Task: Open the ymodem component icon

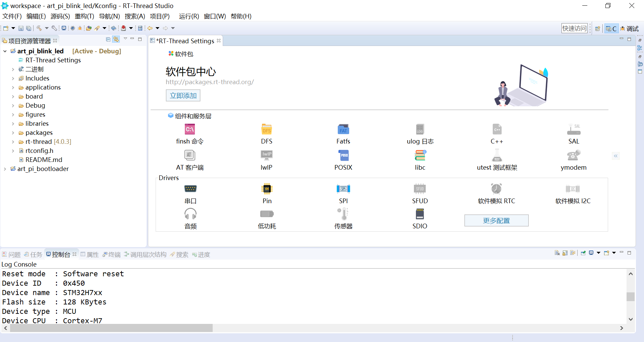Action: pos(574,155)
